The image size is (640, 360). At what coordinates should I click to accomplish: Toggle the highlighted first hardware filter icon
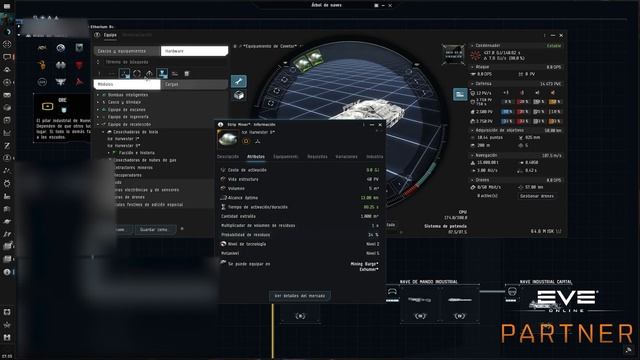[x=124, y=74]
